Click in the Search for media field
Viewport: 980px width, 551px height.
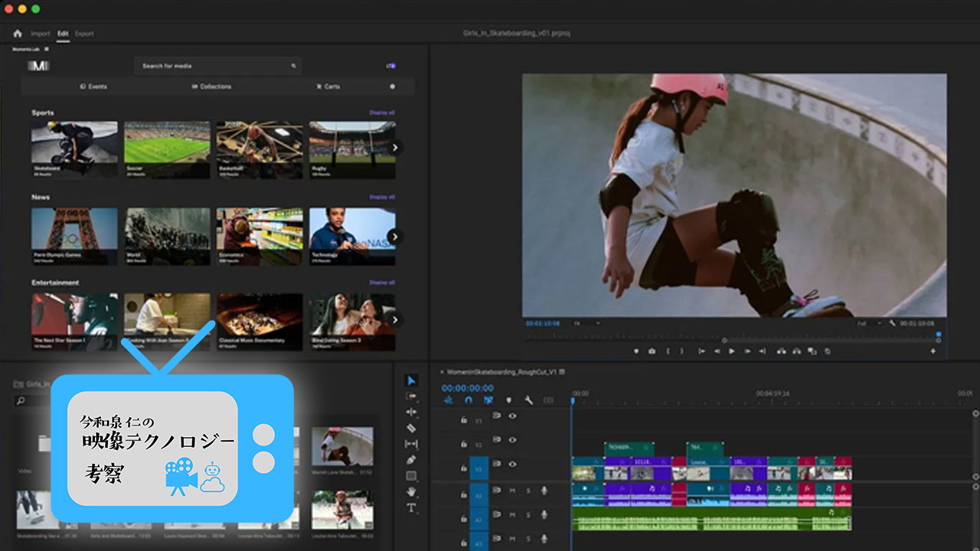coord(217,66)
